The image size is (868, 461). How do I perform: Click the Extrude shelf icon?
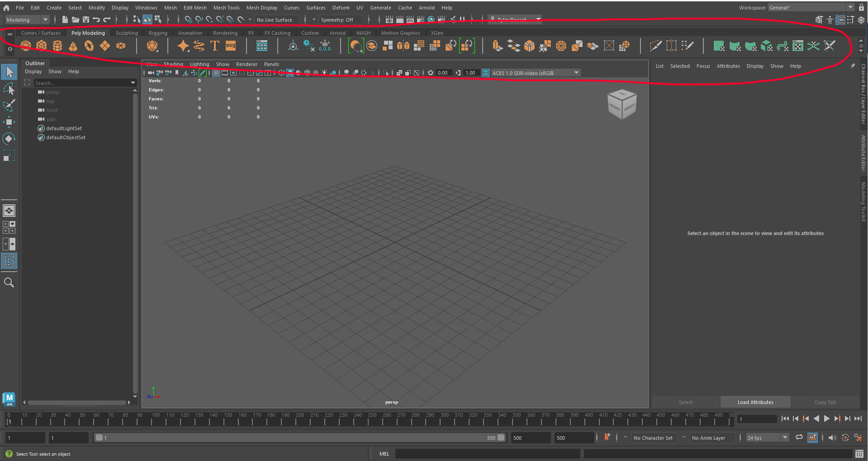(498, 46)
